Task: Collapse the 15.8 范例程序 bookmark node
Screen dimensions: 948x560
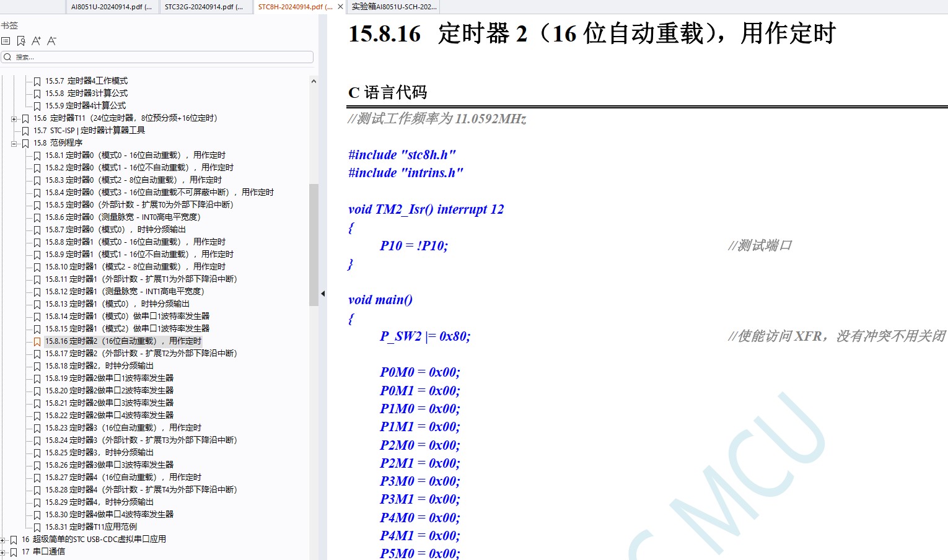Action: (x=14, y=143)
